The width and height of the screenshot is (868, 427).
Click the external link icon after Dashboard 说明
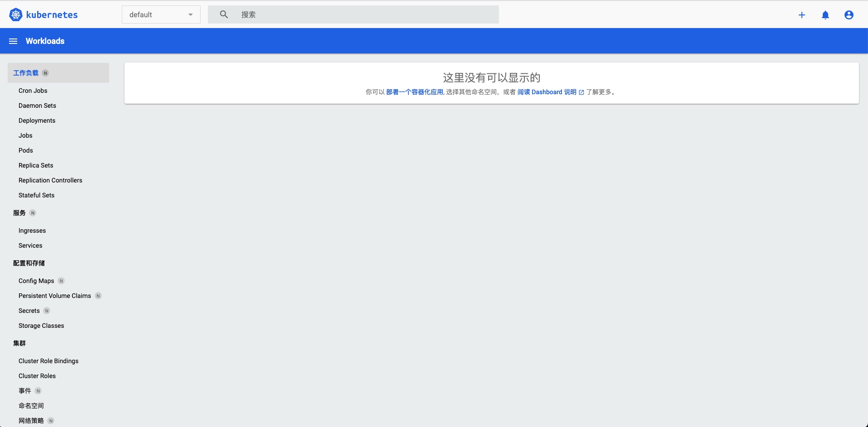[x=581, y=92]
